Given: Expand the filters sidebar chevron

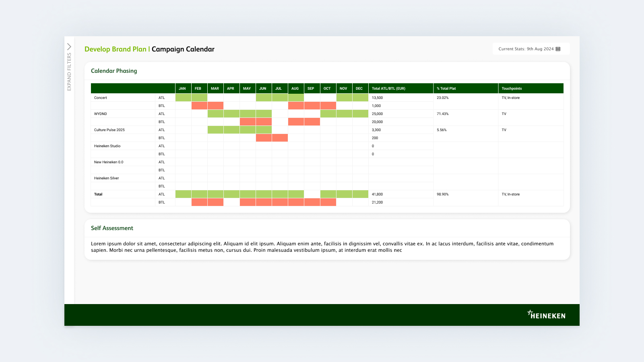Looking at the screenshot, I should [69, 46].
